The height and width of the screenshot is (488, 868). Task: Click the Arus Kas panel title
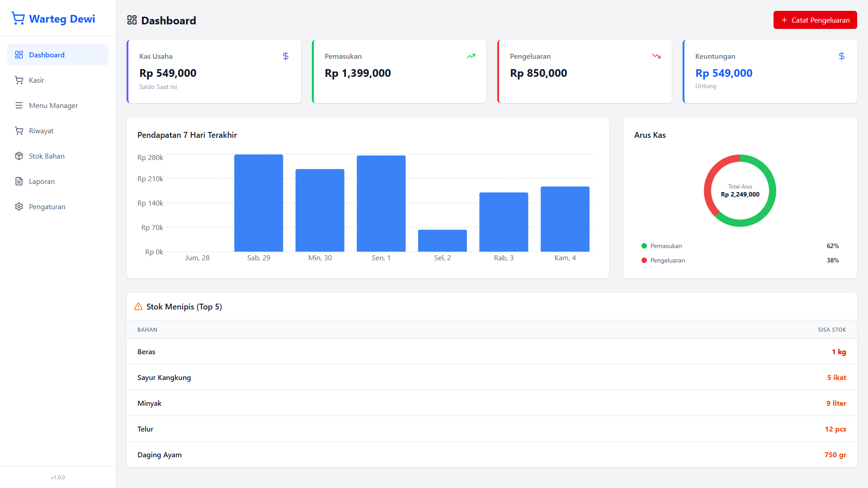[650, 135]
